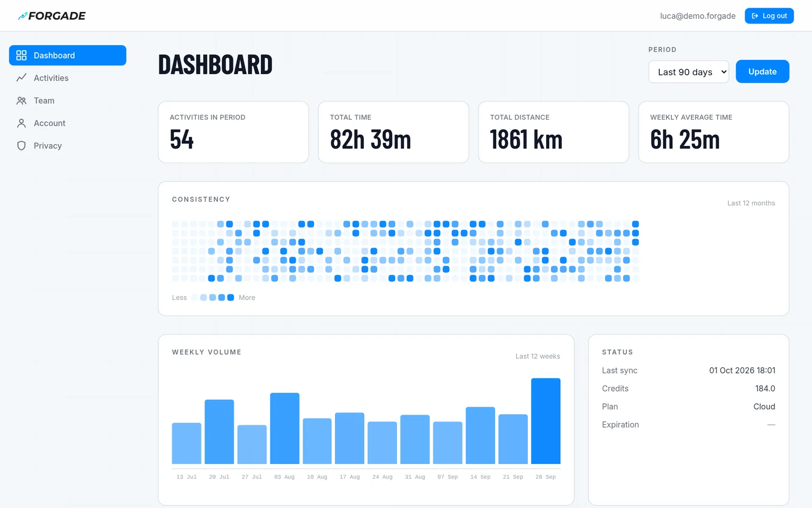
Task: Click the Consistency heading
Action: tap(201, 199)
